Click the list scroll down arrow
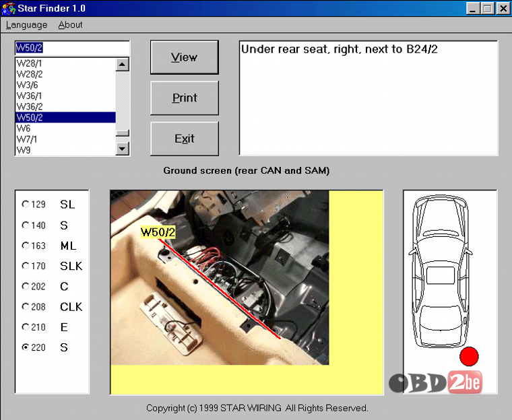 pos(123,149)
